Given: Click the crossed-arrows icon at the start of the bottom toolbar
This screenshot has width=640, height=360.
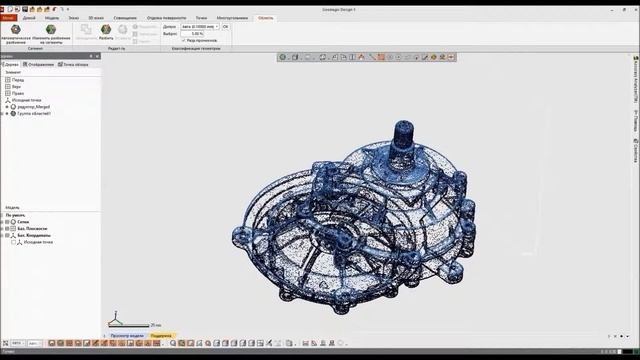Looking at the screenshot, I should coord(5,343).
